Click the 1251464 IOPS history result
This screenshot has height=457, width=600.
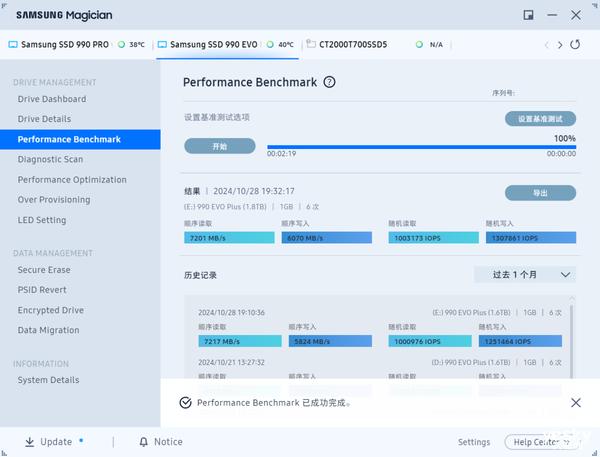520,341
